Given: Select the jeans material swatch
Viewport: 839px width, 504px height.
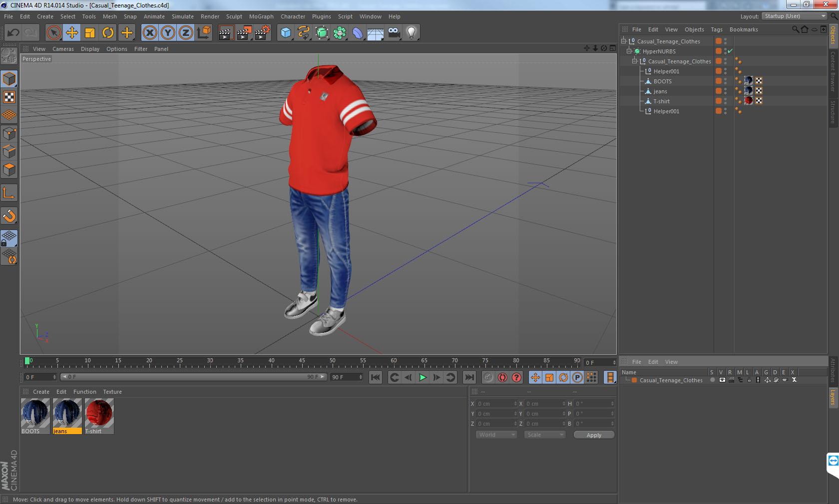Looking at the screenshot, I should coord(67,416).
